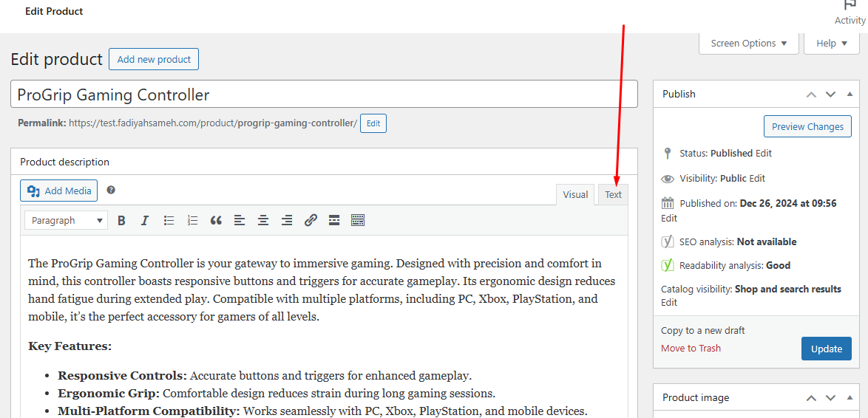This screenshot has height=418, width=868.
Task: Collapse the Product image panel
Action: (x=850, y=397)
